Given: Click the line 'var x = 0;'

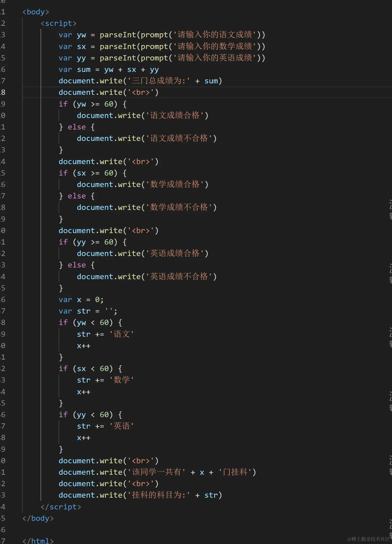Looking at the screenshot, I should 81,300.
